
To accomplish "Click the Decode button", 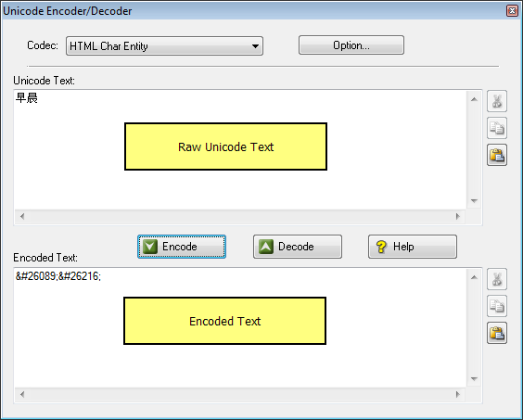I will click(x=298, y=247).
